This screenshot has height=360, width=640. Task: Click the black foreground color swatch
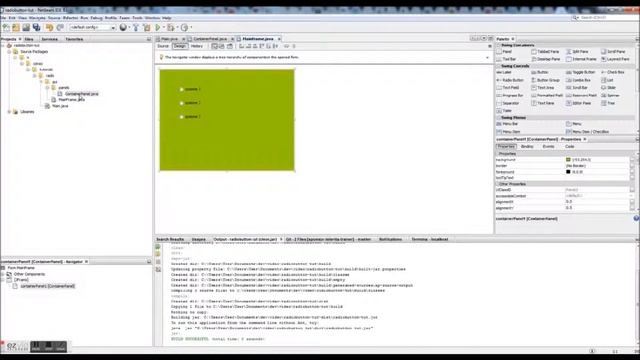[x=568, y=172]
